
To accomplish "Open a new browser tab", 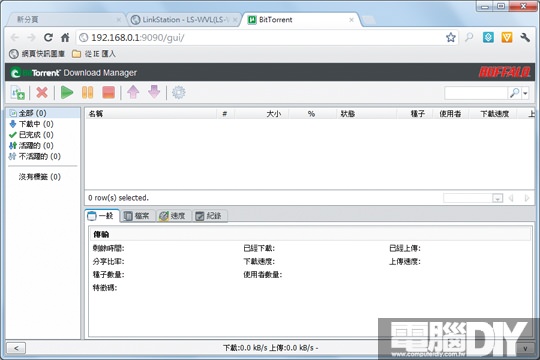I will pyautogui.click(x=369, y=21).
